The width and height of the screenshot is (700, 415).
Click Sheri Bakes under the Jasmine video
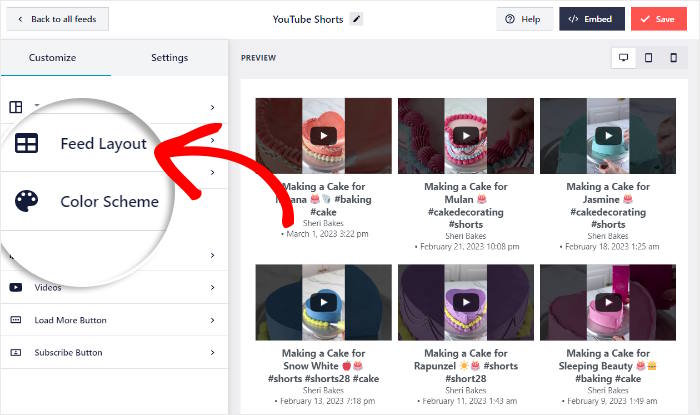point(608,236)
